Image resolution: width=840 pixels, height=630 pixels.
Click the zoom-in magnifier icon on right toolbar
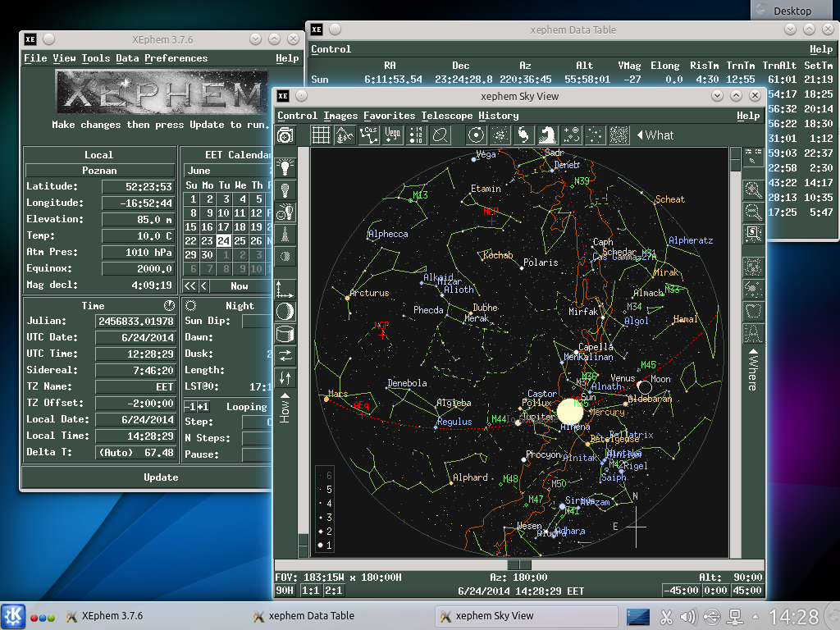(753, 189)
